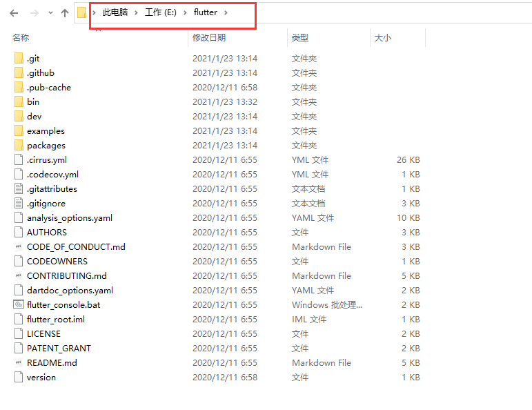Select the .pub-cache folder icon
Viewport: 532px width, 410px height.
click(19, 87)
